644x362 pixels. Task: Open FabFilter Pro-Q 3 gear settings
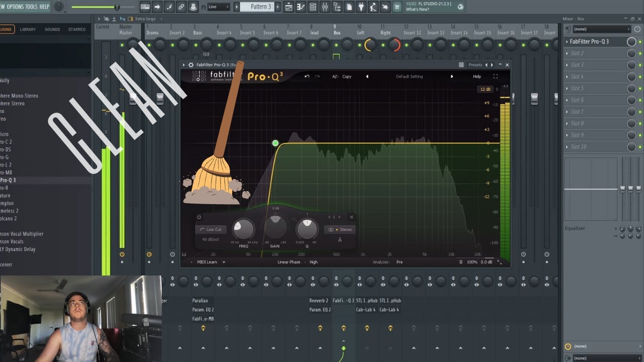[191, 65]
